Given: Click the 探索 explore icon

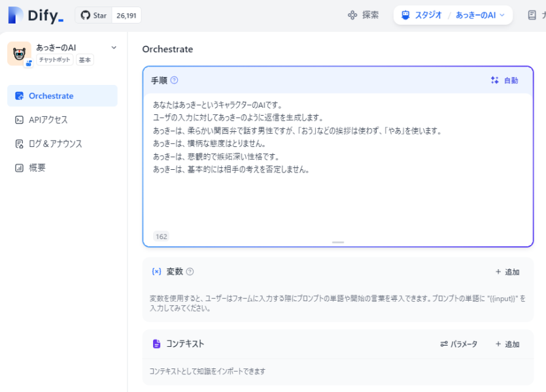Looking at the screenshot, I should (x=352, y=15).
